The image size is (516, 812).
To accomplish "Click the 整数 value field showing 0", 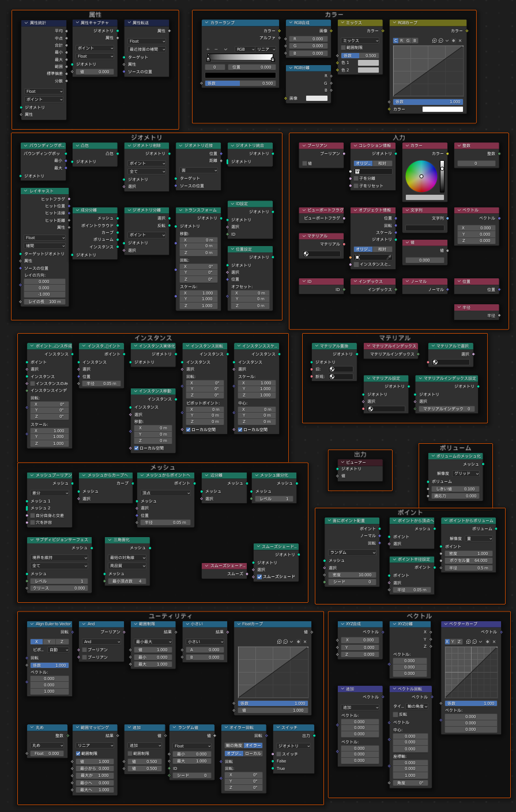I will coord(476,163).
